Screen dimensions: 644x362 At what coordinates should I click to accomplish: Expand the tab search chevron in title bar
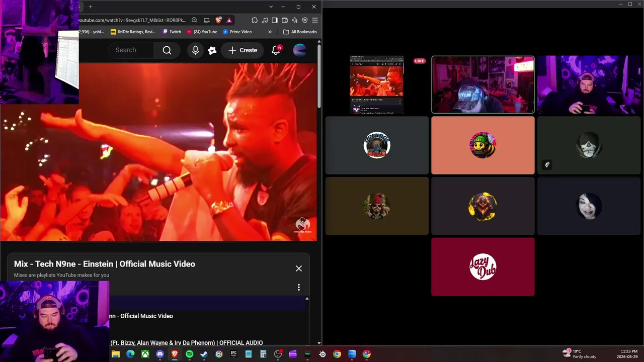tap(271, 7)
